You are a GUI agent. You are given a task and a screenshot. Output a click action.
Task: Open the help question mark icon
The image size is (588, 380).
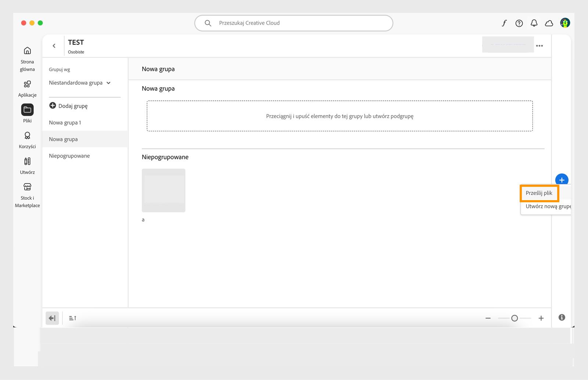(519, 23)
